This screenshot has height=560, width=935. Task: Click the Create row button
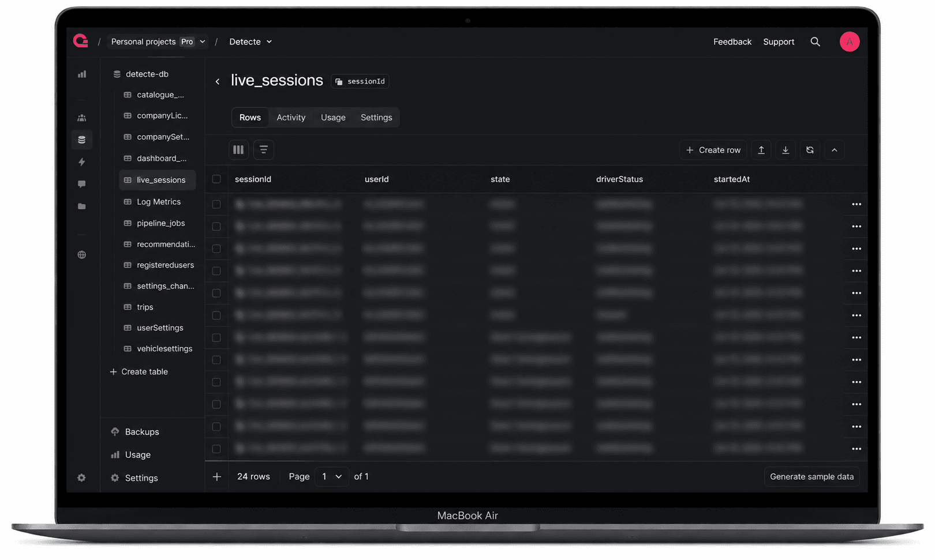pos(713,150)
